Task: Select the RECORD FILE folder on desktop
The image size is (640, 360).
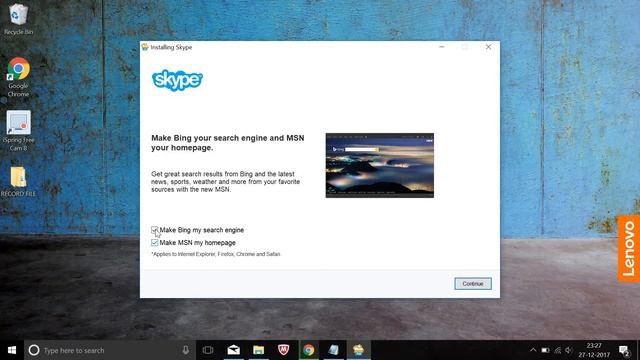Action: pos(18,181)
